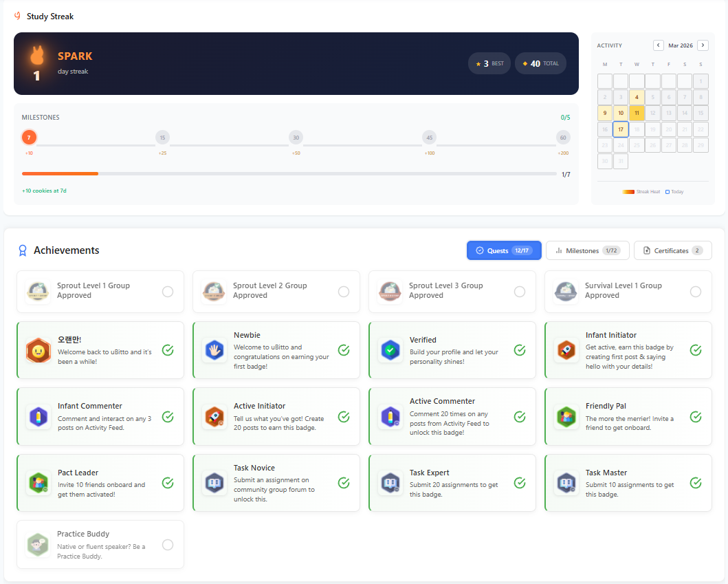728x584 pixels.
Task: Open the Certificates tab
Action: [x=672, y=250]
